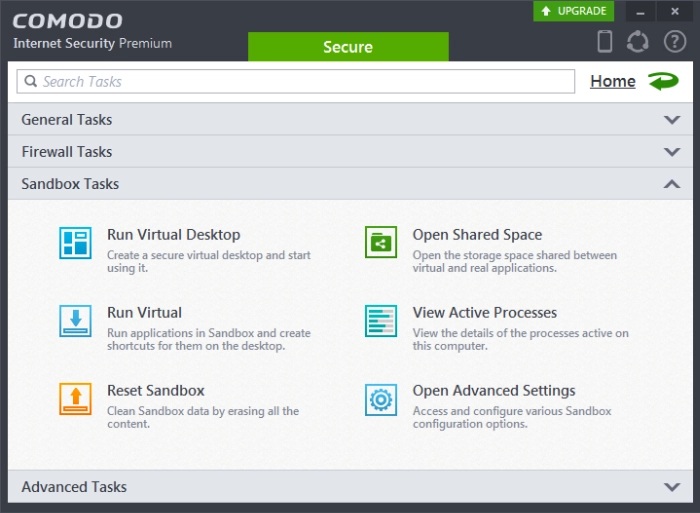The width and height of the screenshot is (700, 513).
Task: Click the green Home arrow icon
Action: tap(663, 81)
